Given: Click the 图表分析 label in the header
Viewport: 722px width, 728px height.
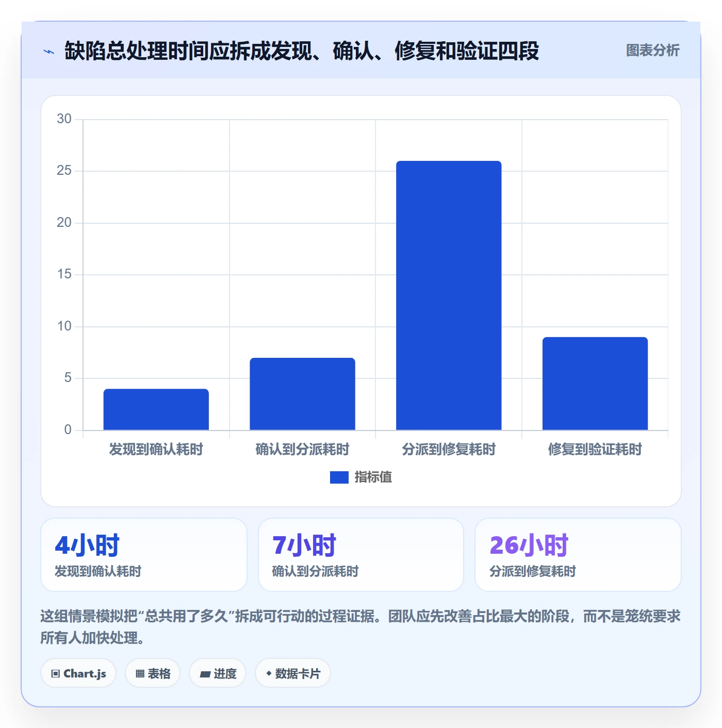Looking at the screenshot, I should pyautogui.click(x=652, y=51).
